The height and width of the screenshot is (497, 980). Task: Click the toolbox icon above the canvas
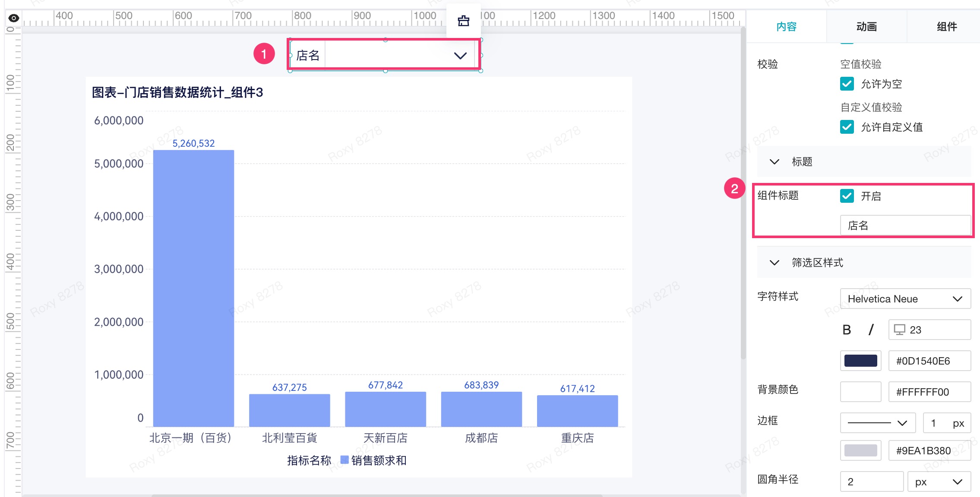pyautogui.click(x=463, y=20)
